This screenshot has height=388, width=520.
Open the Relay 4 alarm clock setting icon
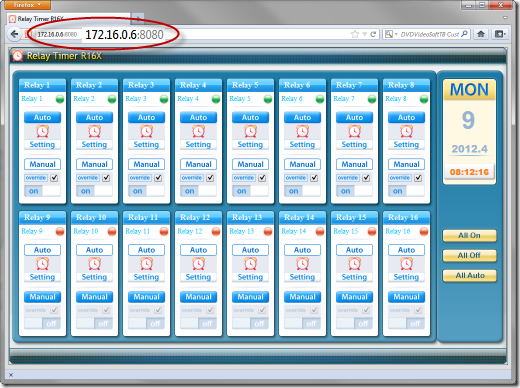[198, 131]
